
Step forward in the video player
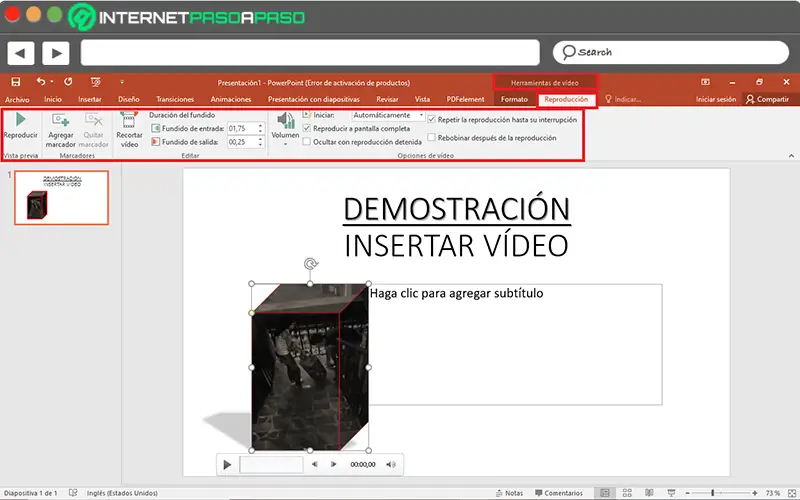point(334,464)
